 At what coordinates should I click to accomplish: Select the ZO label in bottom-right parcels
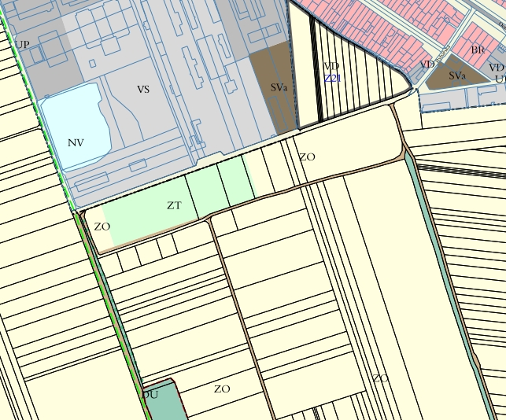coord(381,378)
